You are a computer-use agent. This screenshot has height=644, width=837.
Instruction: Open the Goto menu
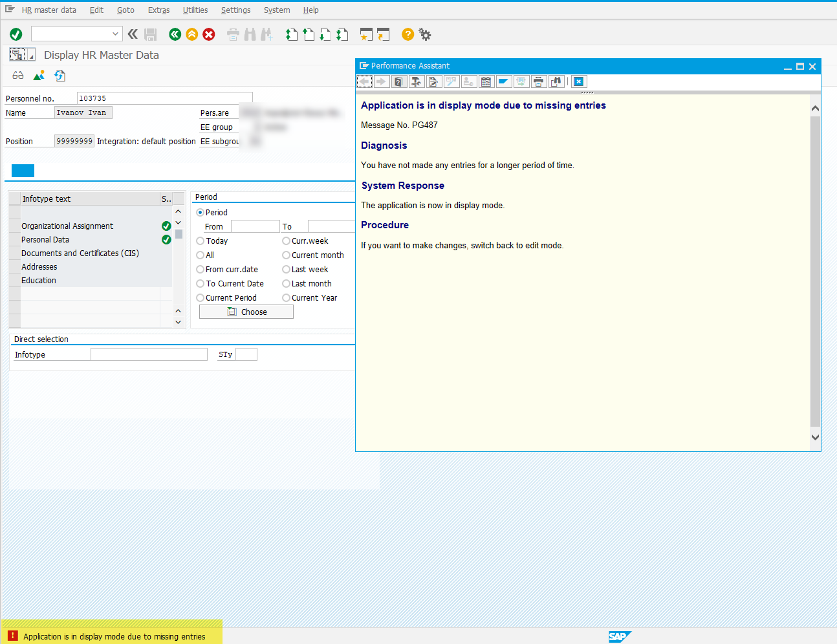point(125,10)
